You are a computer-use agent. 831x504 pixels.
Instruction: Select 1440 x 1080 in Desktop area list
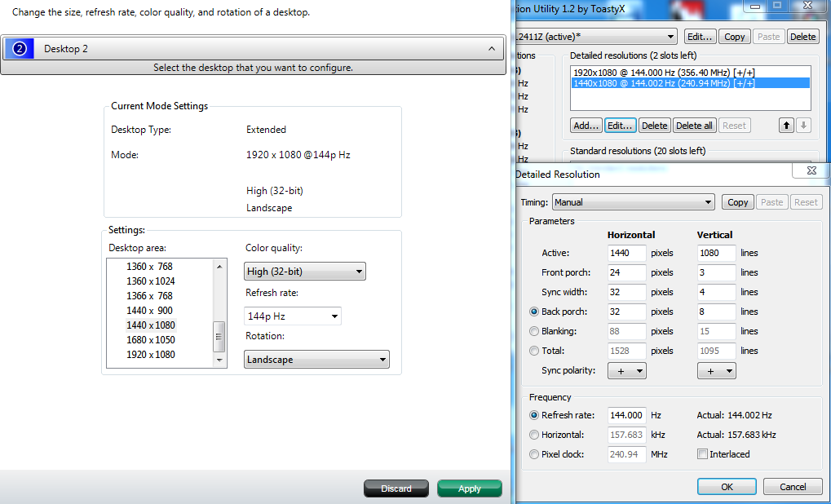pyautogui.click(x=151, y=325)
